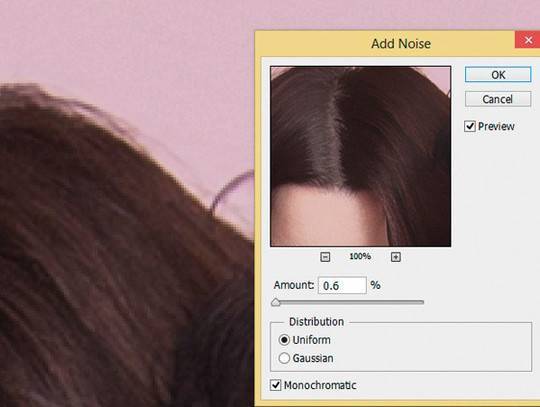Toggle the Preview checkbox

(470, 126)
